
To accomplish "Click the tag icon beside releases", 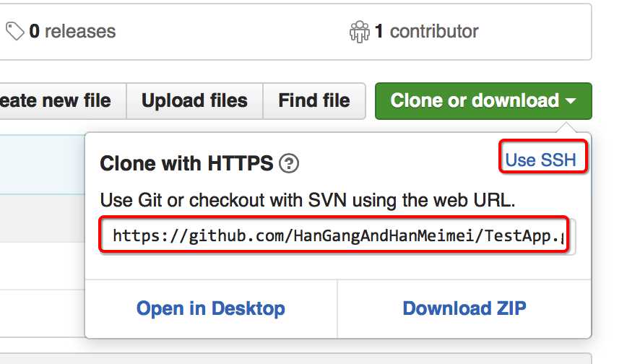I will [14, 31].
